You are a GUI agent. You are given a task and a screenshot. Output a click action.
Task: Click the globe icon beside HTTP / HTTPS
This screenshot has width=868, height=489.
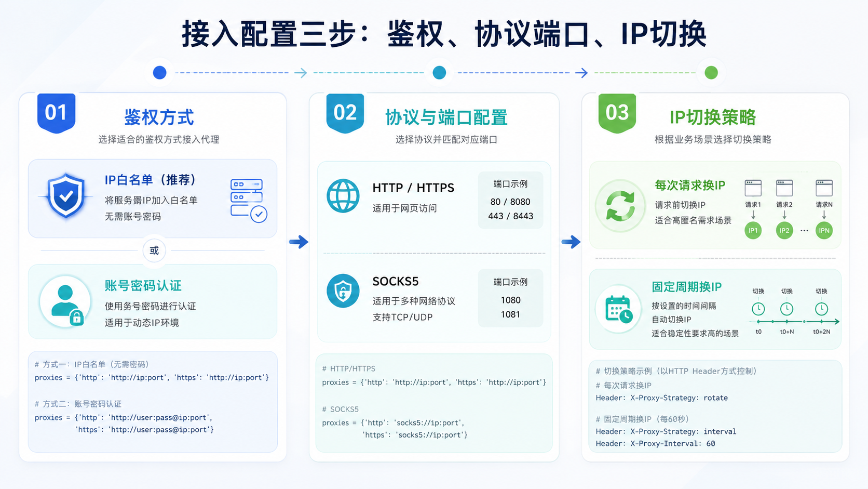point(343,196)
